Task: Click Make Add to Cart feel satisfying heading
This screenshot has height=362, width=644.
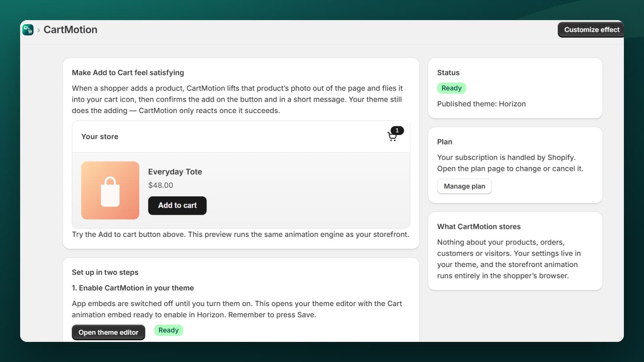Action: coord(128,73)
